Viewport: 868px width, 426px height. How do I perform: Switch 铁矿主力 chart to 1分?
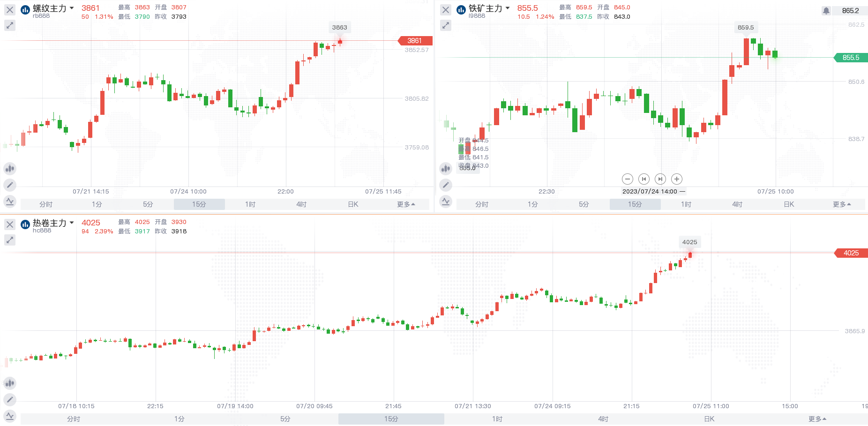pos(533,204)
